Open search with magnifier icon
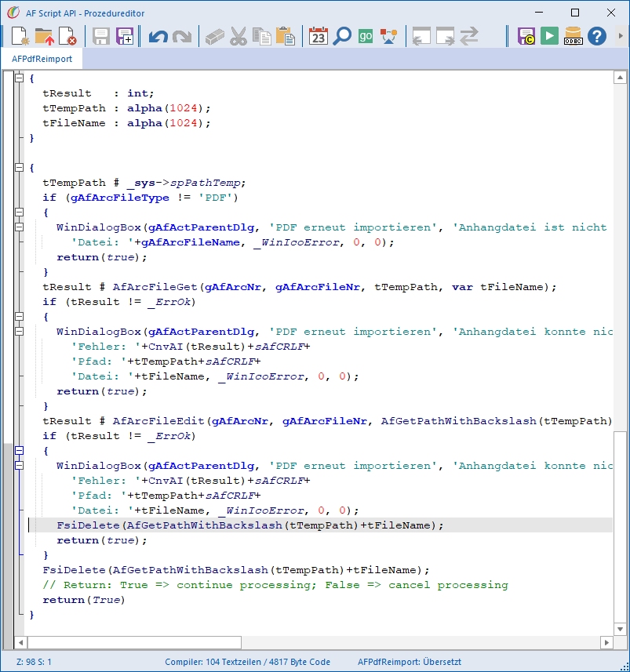This screenshot has height=672, width=630. [342, 36]
